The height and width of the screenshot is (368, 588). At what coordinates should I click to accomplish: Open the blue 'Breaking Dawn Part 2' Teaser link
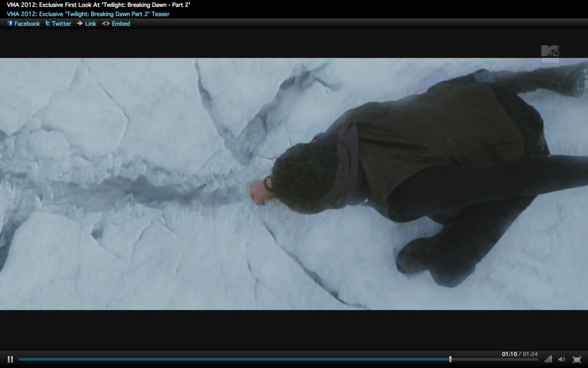[x=88, y=14]
